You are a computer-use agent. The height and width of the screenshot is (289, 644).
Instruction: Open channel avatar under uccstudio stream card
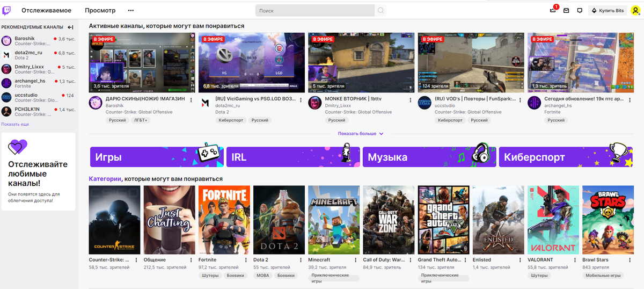click(425, 103)
